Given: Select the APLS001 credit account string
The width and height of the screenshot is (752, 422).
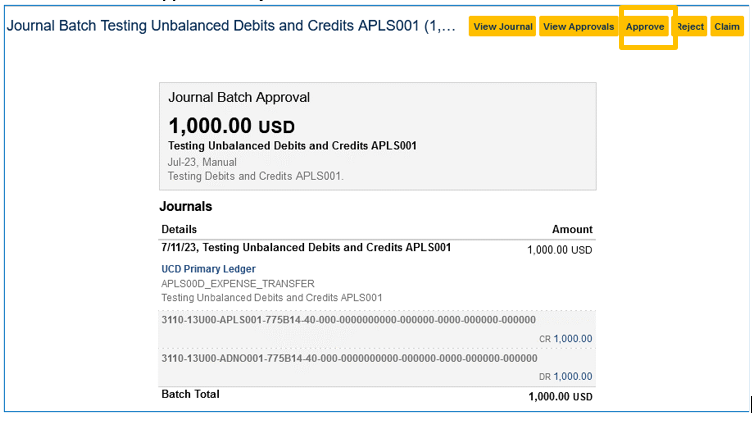Looking at the screenshot, I should point(349,320).
